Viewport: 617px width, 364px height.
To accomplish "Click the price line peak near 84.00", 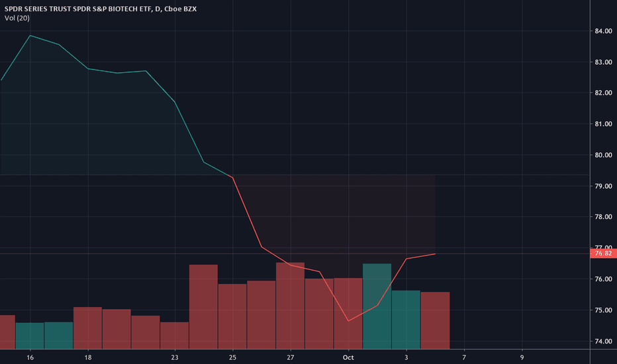I will pyautogui.click(x=30, y=36).
